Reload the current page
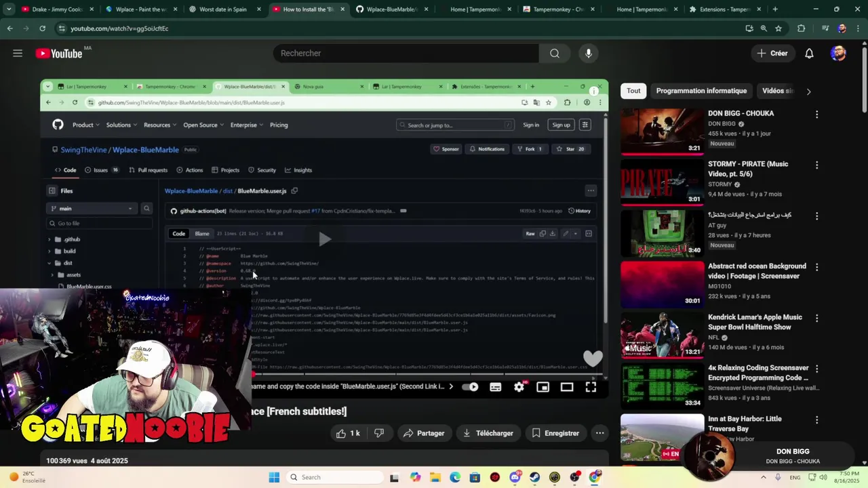Viewport: 868px width, 488px height. tap(42, 28)
